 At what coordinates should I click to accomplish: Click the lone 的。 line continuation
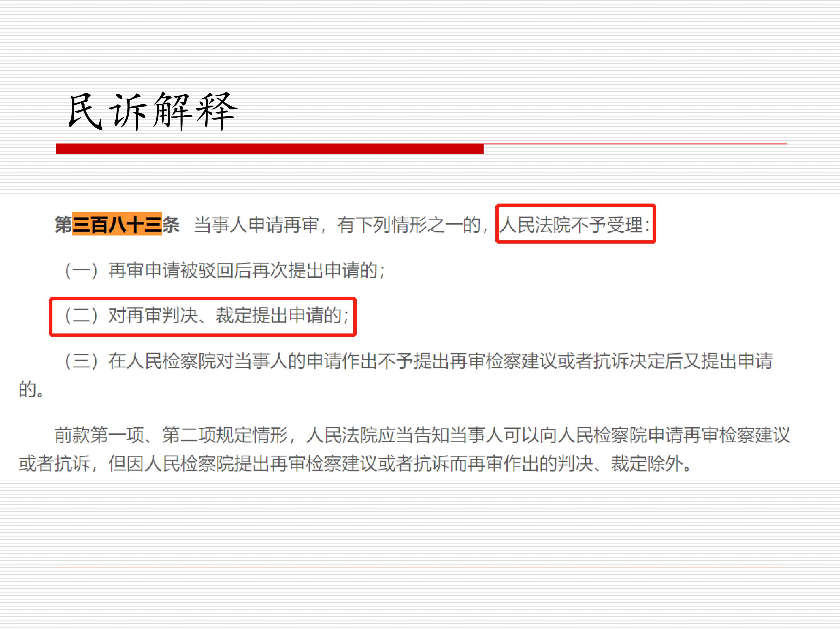point(32,390)
